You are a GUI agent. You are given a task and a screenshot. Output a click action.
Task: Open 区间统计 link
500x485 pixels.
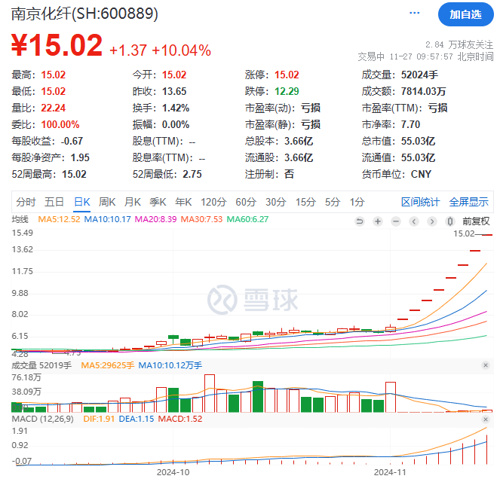pos(420,202)
